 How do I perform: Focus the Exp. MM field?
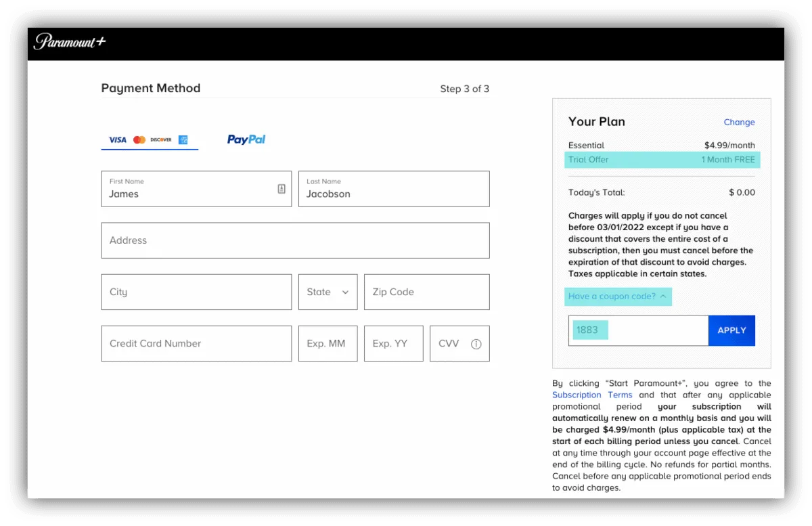coord(328,343)
